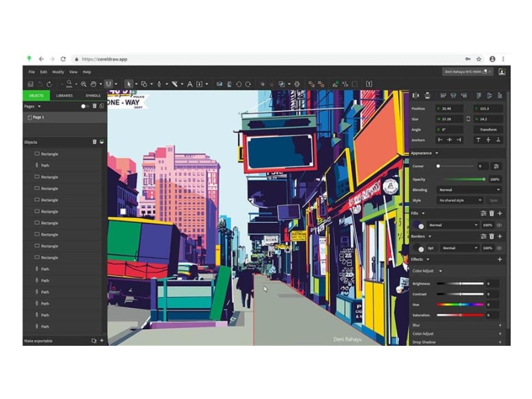The height and width of the screenshot is (399, 532).
Task: Click the Corner settings icon
Action: pyautogui.click(x=496, y=166)
